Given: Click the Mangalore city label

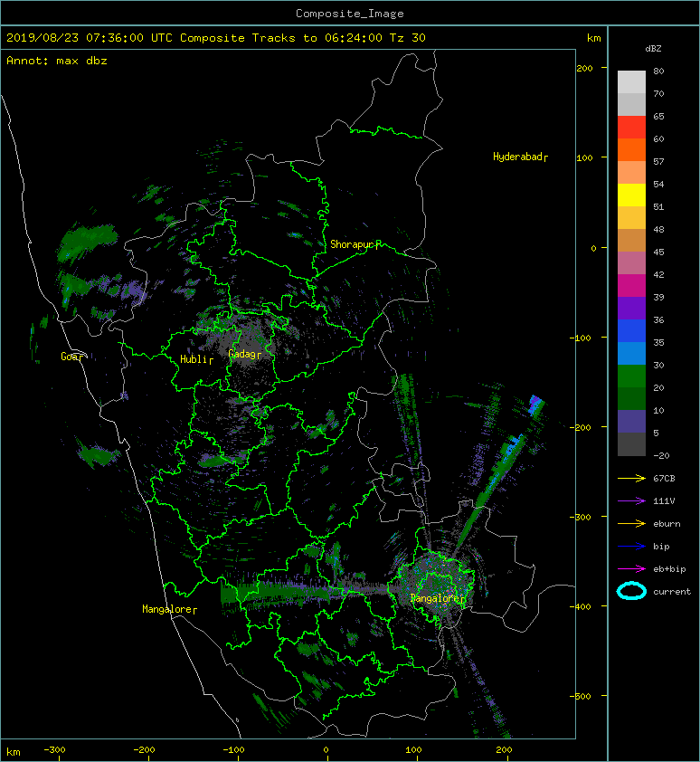Looking at the screenshot, I should pos(169,609).
